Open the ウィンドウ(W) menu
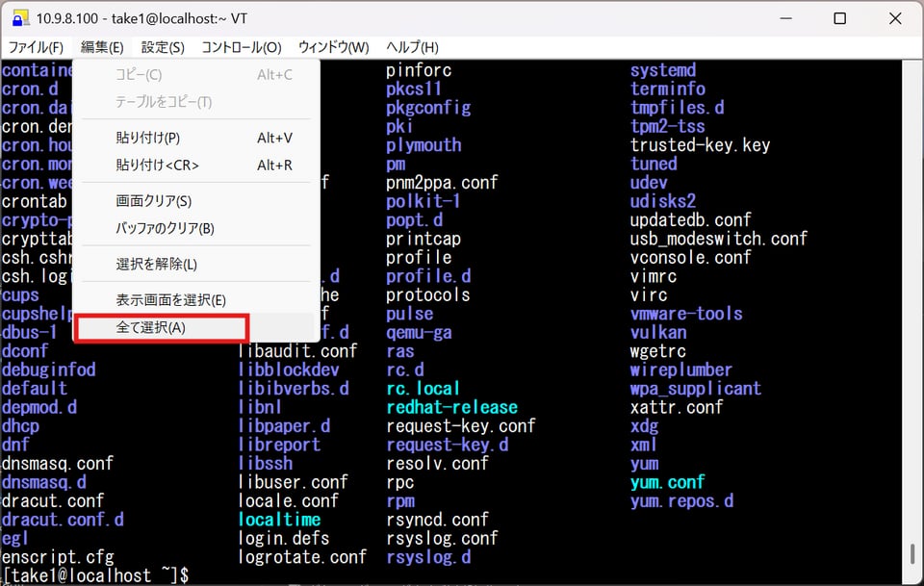The width and height of the screenshot is (924, 586). tap(333, 47)
